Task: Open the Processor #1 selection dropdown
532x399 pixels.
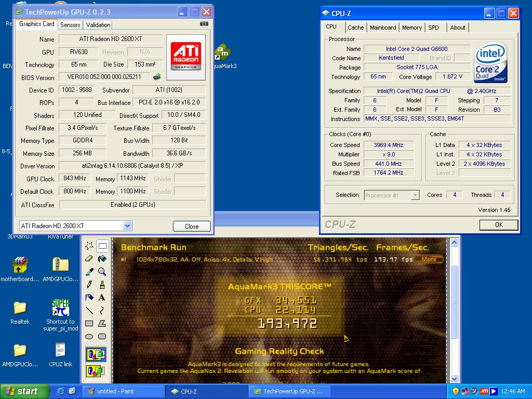Action: coord(415,195)
